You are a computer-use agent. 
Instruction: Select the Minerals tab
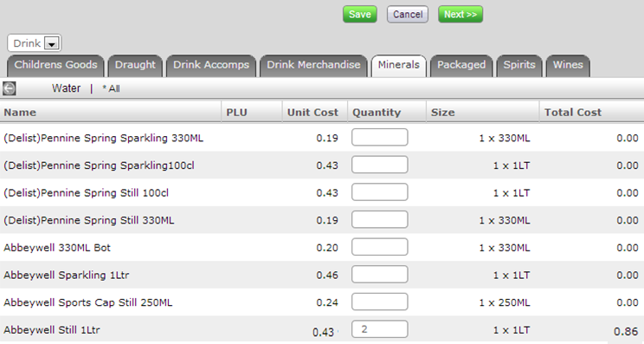coord(399,65)
